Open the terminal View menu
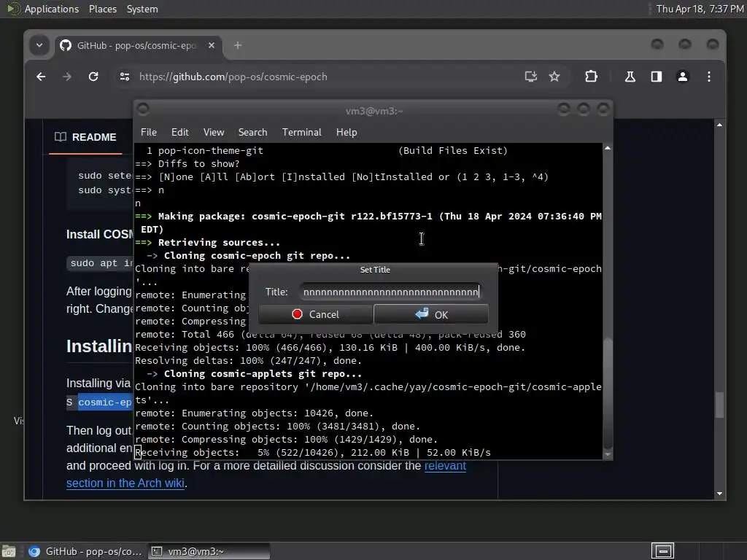This screenshot has height=560, width=747. [x=214, y=132]
